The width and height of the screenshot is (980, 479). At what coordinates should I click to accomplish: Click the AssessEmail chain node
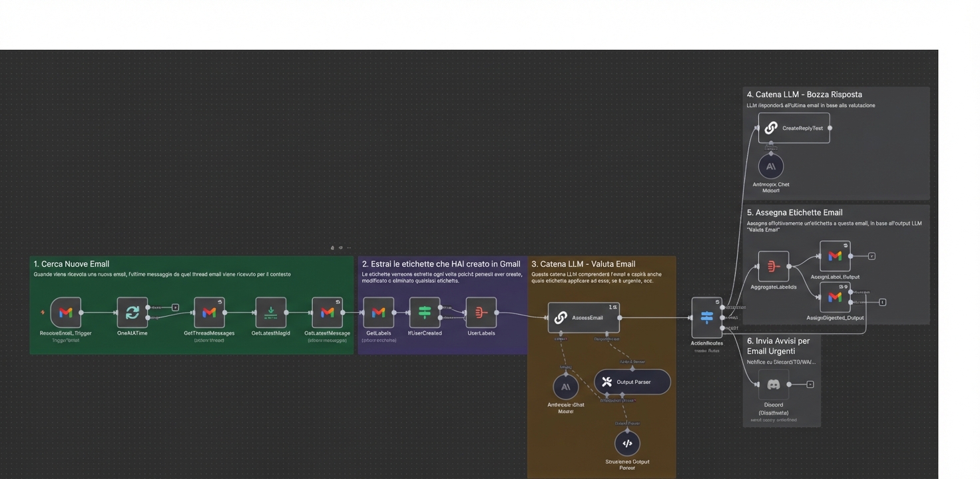tap(584, 318)
